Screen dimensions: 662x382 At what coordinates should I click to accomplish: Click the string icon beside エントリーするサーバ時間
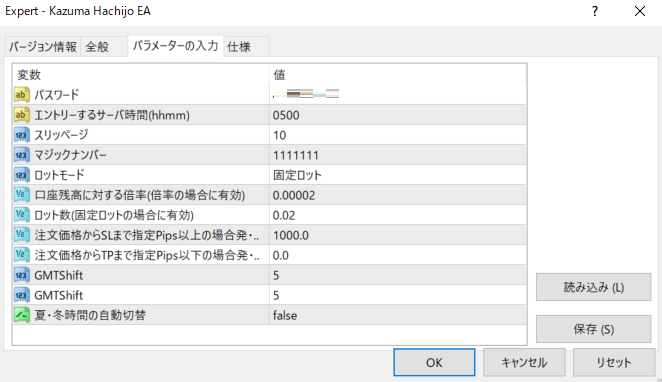tap(21, 115)
